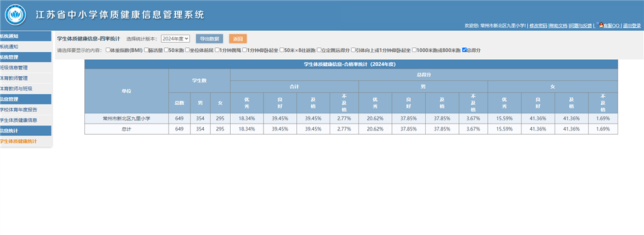Tick 引体向上或1分钟仰卧起坐 checkbox
The width and height of the screenshot is (644, 235).
[353, 50]
